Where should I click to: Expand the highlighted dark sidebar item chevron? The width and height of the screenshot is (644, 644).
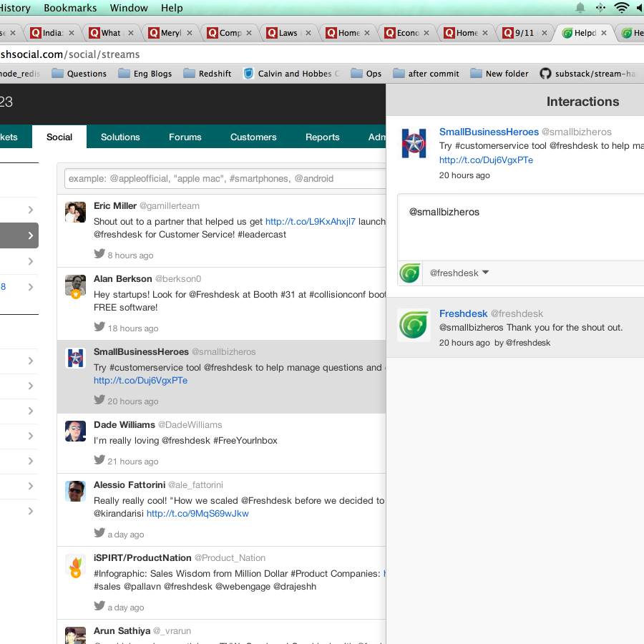click(x=30, y=235)
